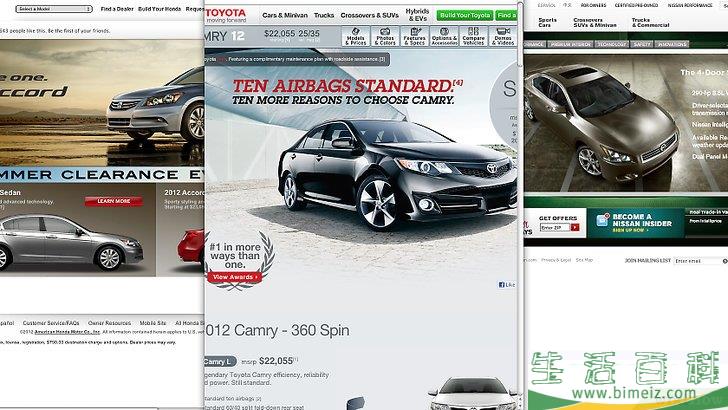
Task: Click American Honda Motor Co. link
Action: [x=67, y=332]
